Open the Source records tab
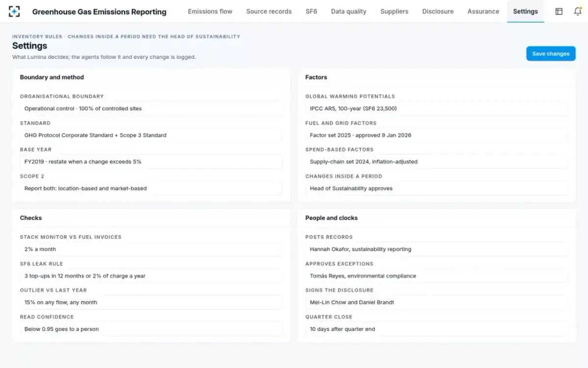588x368 pixels. 269,11
